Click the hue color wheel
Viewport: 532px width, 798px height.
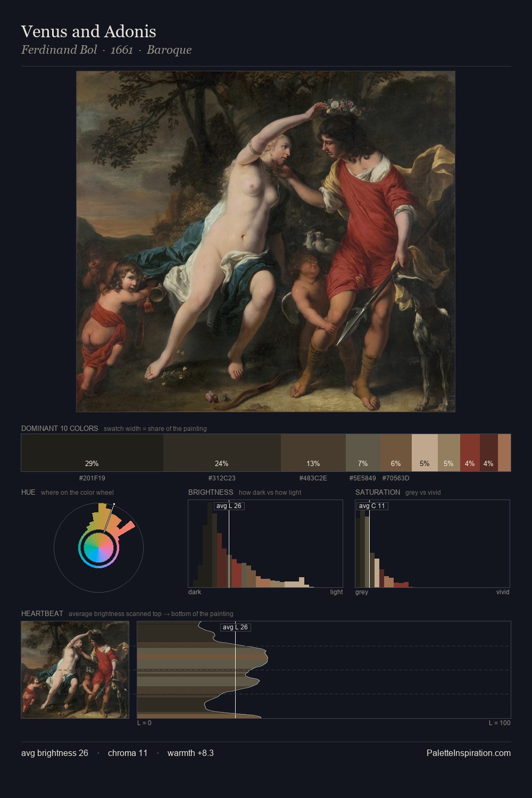(98, 547)
